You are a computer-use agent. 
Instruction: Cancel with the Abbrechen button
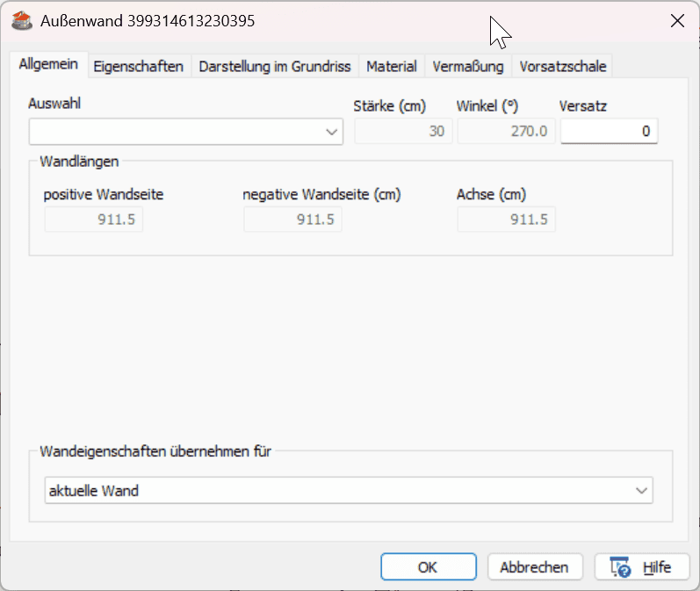tap(535, 567)
